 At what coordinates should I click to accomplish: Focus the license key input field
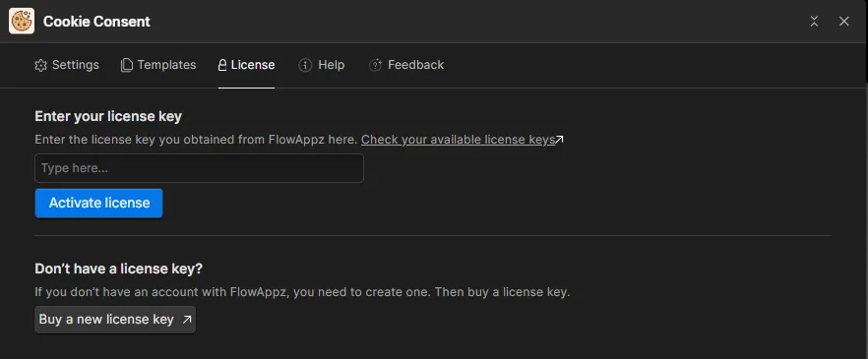pos(199,168)
